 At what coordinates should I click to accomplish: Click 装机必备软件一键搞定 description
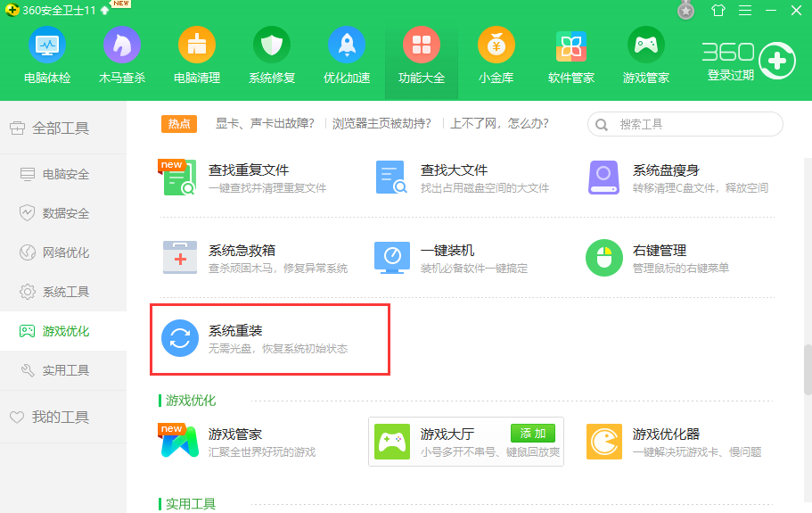pyautogui.click(x=474, y=269)
